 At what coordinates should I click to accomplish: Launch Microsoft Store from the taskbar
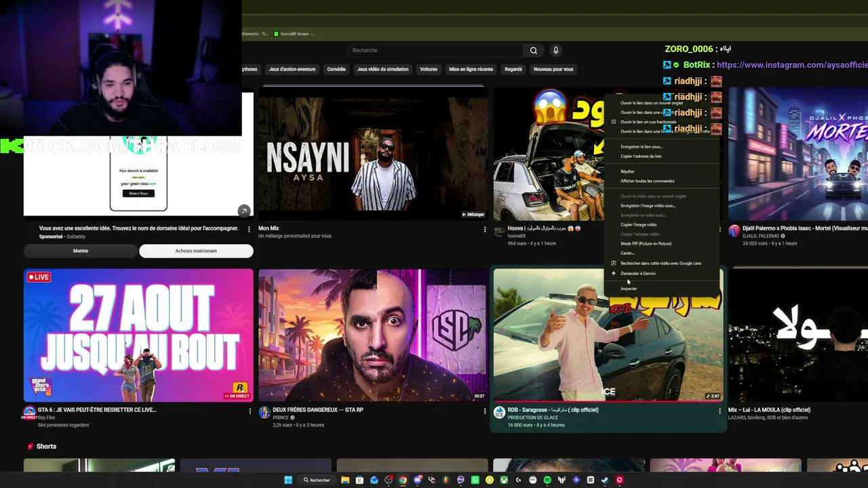359,480
